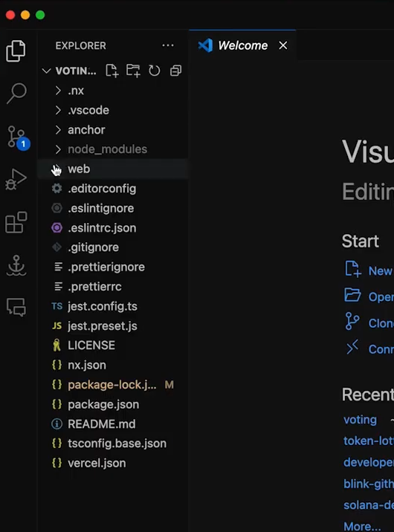
Task: Click the M modified badge on package-lock
Action: (169, 385)
